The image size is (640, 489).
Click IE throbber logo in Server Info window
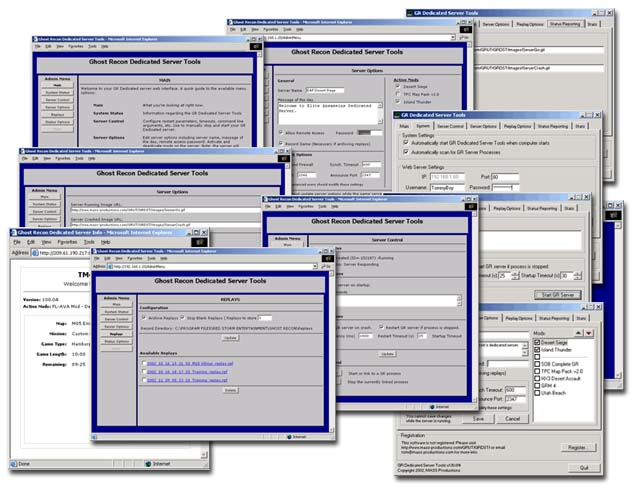tap(200, 242)
